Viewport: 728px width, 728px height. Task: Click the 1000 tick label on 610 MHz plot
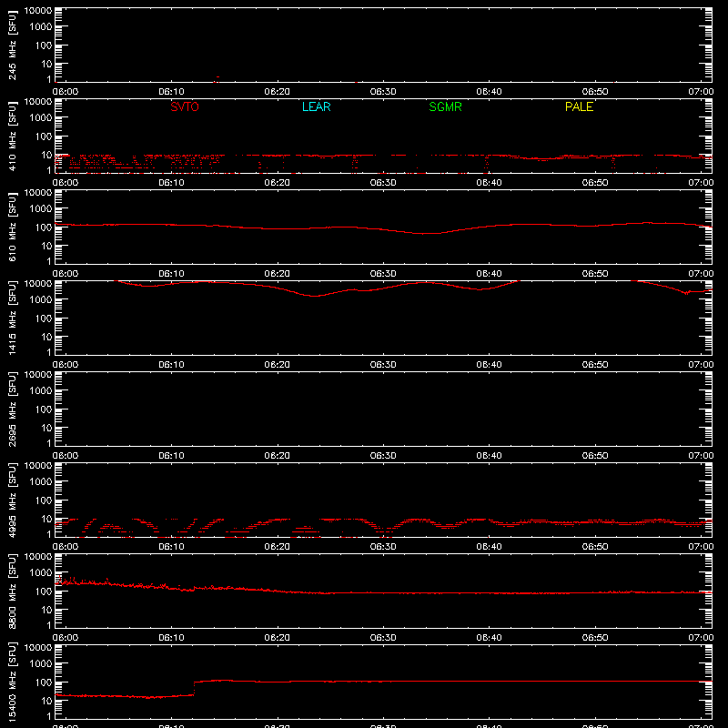click(x=41, y=208)
